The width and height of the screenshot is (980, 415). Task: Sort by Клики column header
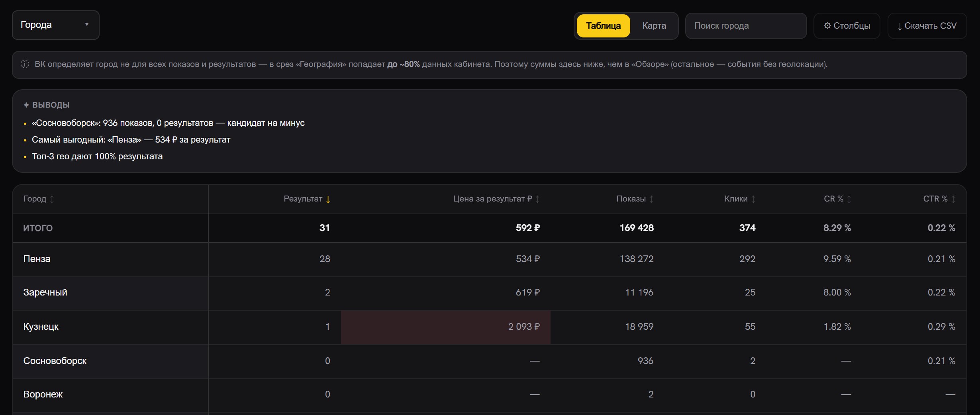click(736, 199)
